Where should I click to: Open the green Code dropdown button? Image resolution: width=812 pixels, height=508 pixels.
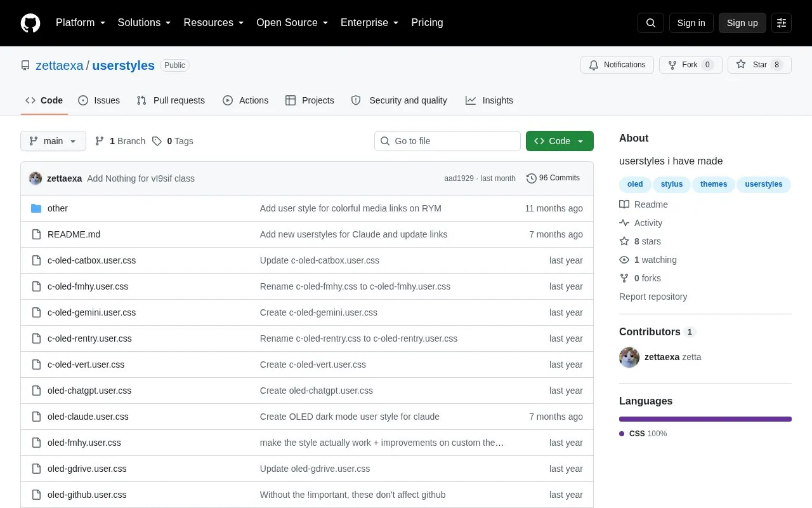[560, 141]
